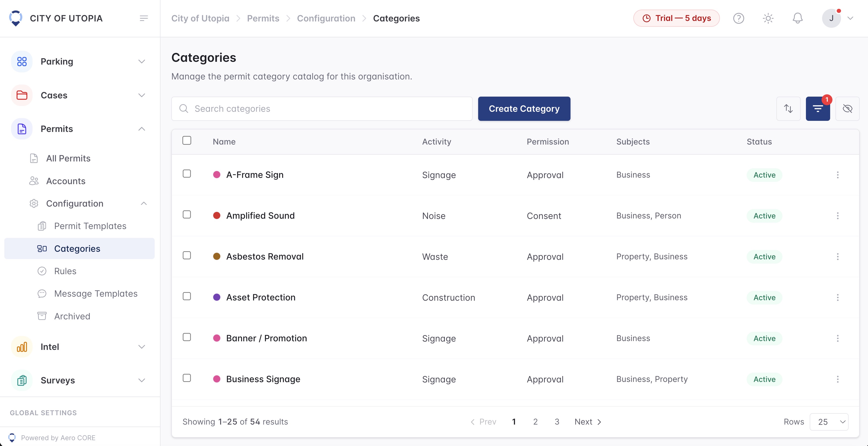The width and height of the screenshot is (868, 446).
Task: Open Rules in the sidebar
Action: click(65, 271)
